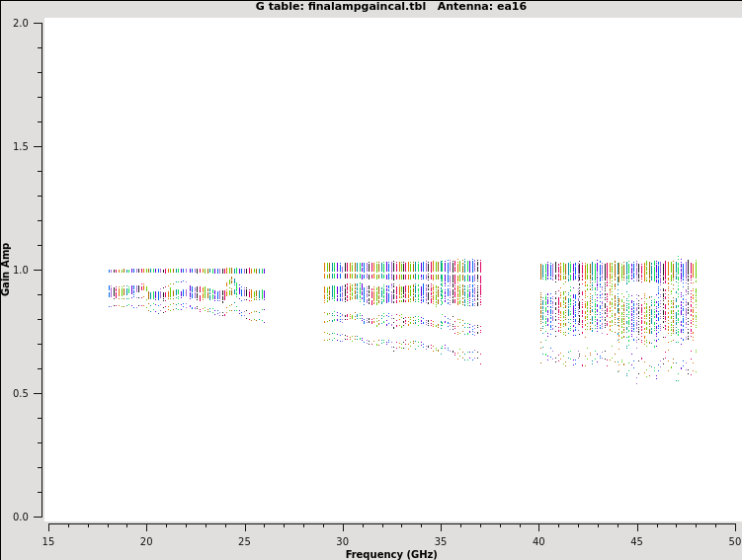The image size is (742, 560).
Task: Click the 'Gain Amp' y-axis label
Action: [7, 269]
